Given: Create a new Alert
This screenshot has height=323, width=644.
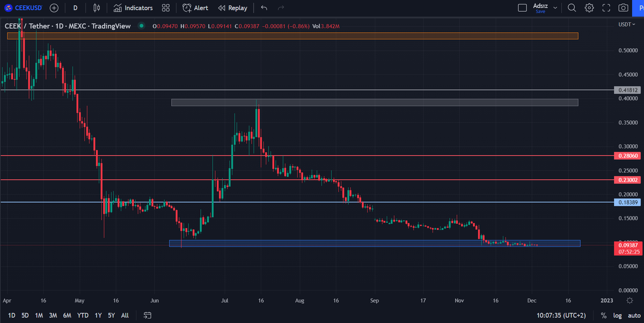Looking at the screenshot, I should pos(195,8).
